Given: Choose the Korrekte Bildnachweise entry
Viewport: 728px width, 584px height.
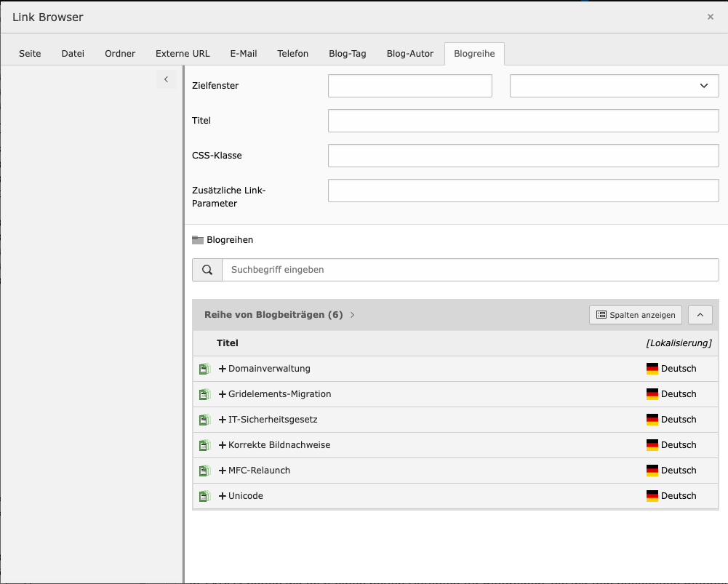Looking at the screenshot, I should [279, 445].
